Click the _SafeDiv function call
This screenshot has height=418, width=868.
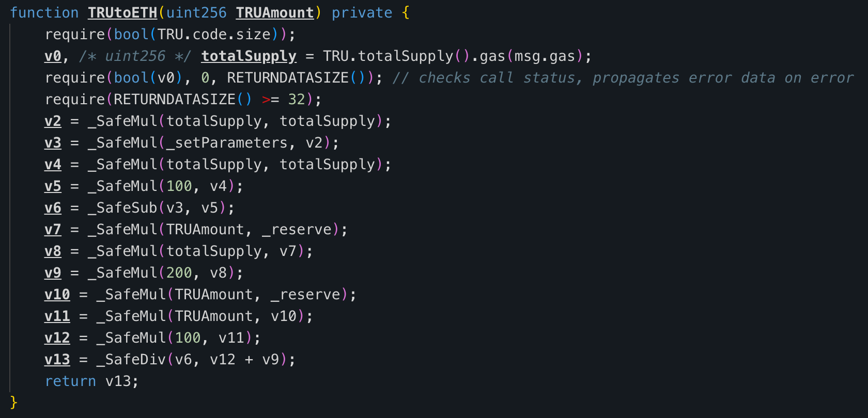[x=131, y=359]
